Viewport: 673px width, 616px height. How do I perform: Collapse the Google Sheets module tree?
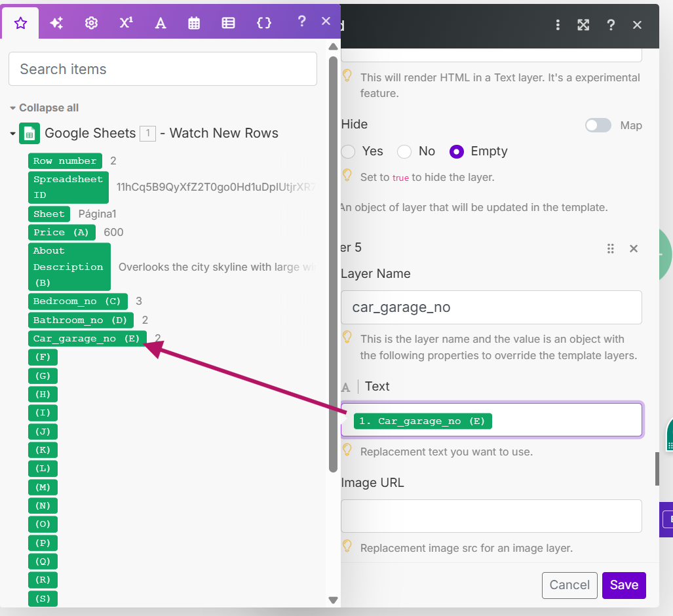click(x=13, y=134)
